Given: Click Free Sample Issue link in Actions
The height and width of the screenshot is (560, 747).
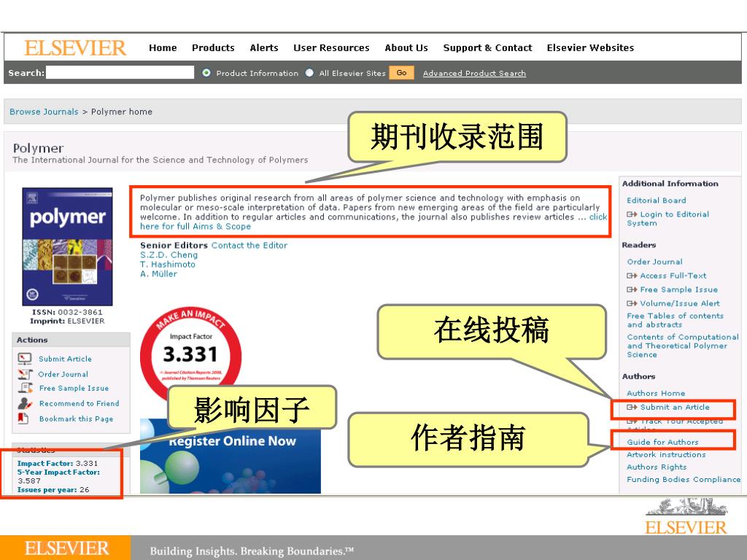Looking at the screenshot, I should point(74,388).
